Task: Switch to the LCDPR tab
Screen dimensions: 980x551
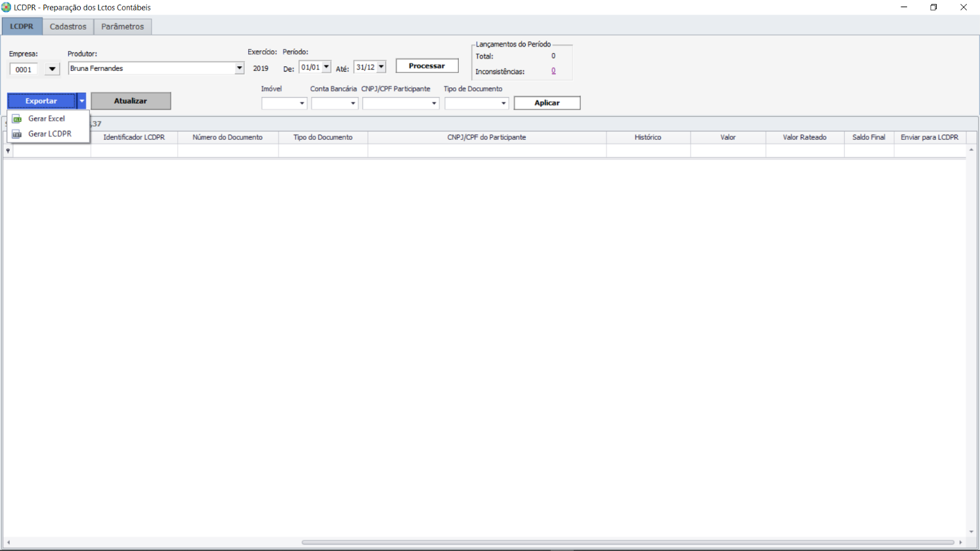Action: click(x=22, y=27)
